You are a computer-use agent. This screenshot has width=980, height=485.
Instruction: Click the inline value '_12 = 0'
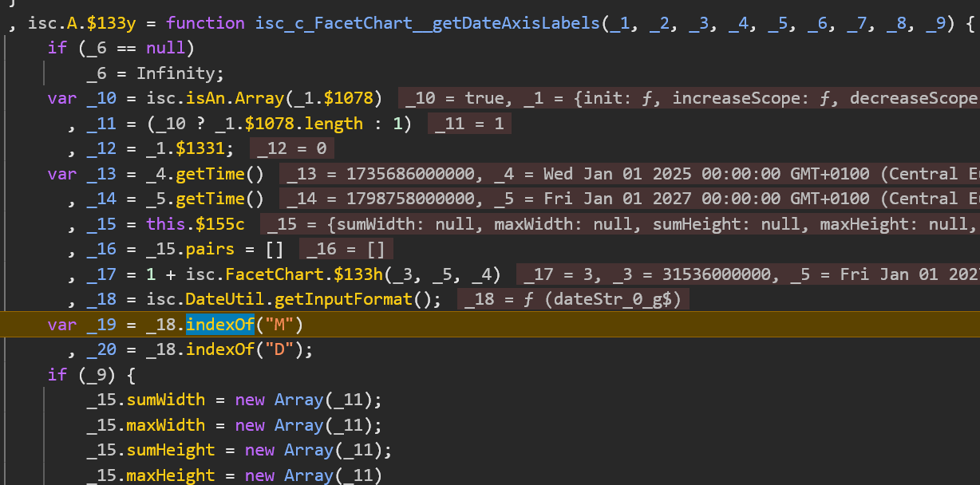(292, 149)
